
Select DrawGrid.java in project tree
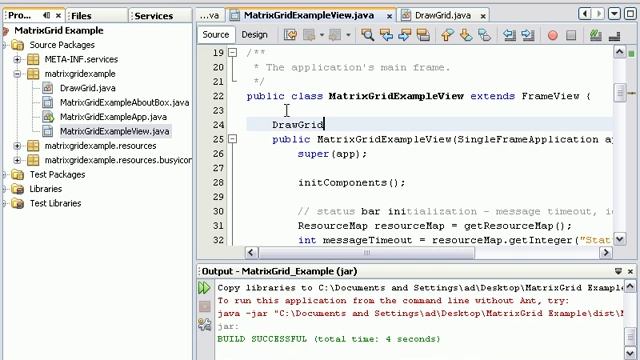(x=87, y=88)
